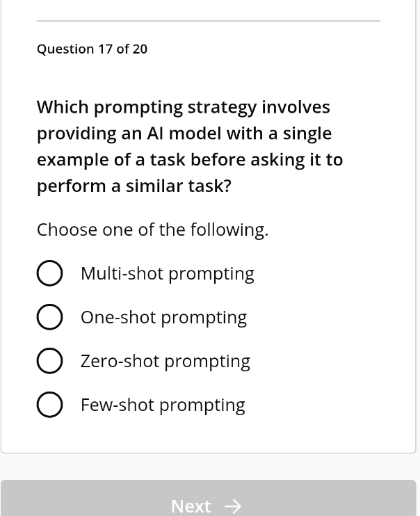
Task: Click the "Choose one of the following." instruction
Action: tap(152, 230)
